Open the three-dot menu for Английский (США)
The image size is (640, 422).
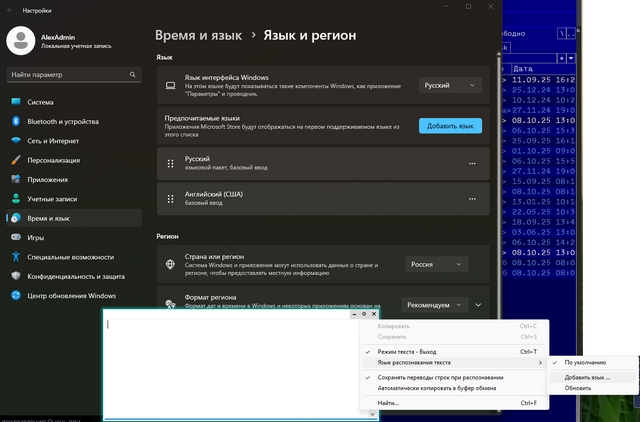[x=472, y=195]
